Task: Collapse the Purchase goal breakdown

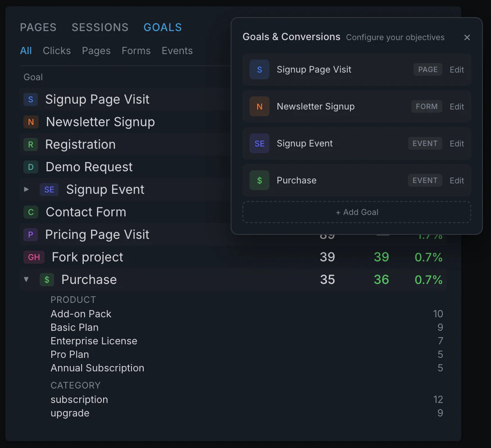Action: (x=26, y=279)
